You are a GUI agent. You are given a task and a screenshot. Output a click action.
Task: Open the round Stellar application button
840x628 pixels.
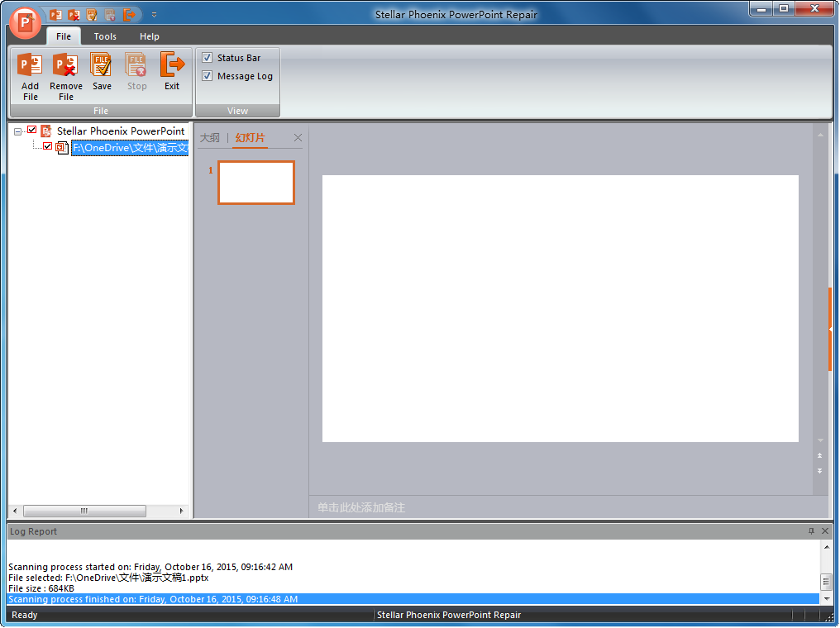click(25, 22)
